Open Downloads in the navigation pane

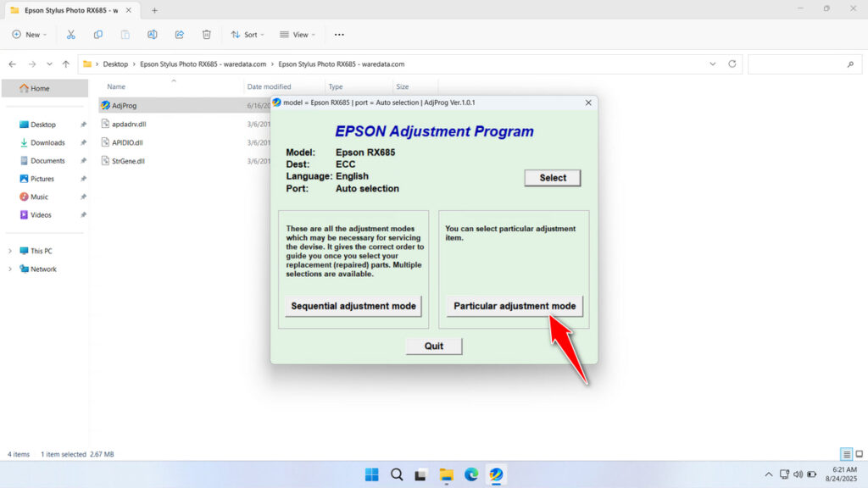(x=47, y=142)
